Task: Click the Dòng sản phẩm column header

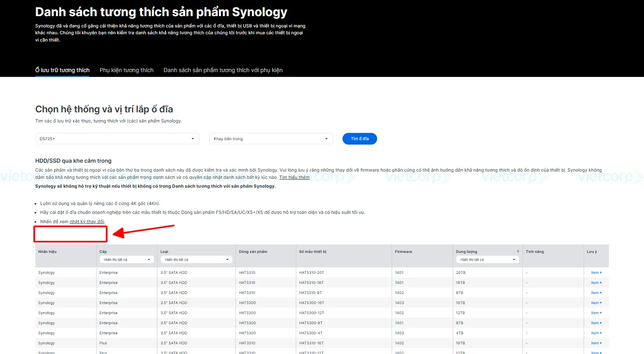Action: pos(253,252)
